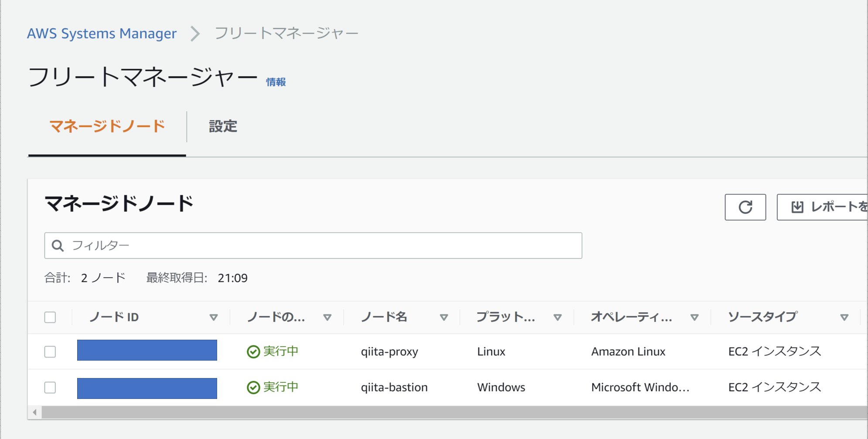Click the search magnifier icon in filter
The image size is (868, 439).
pos(58,246)
